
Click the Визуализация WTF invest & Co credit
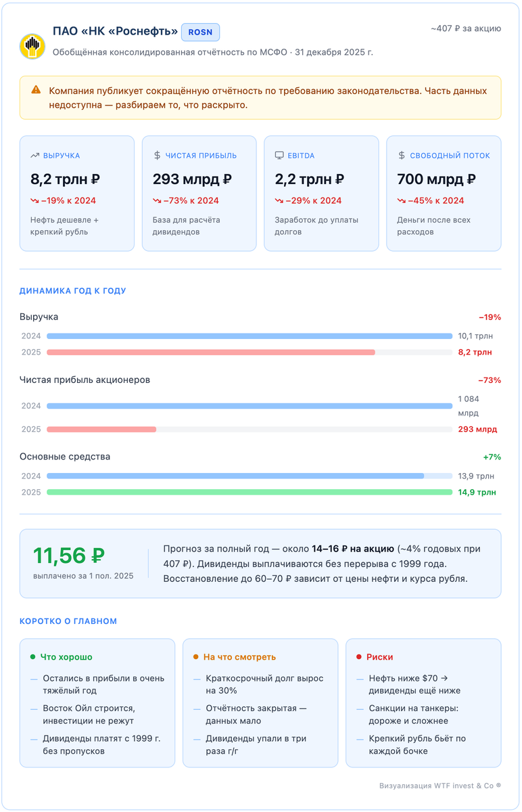click(440, 786)
